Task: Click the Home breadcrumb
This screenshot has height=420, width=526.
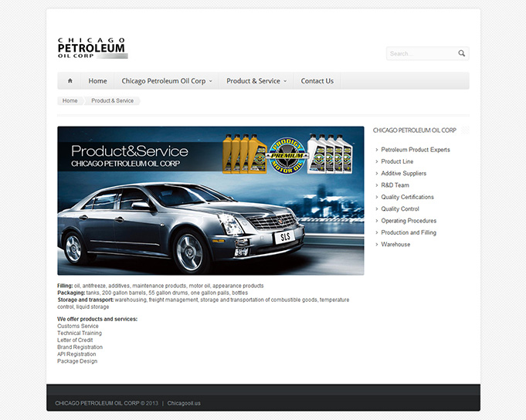Action: click(70, 100)
